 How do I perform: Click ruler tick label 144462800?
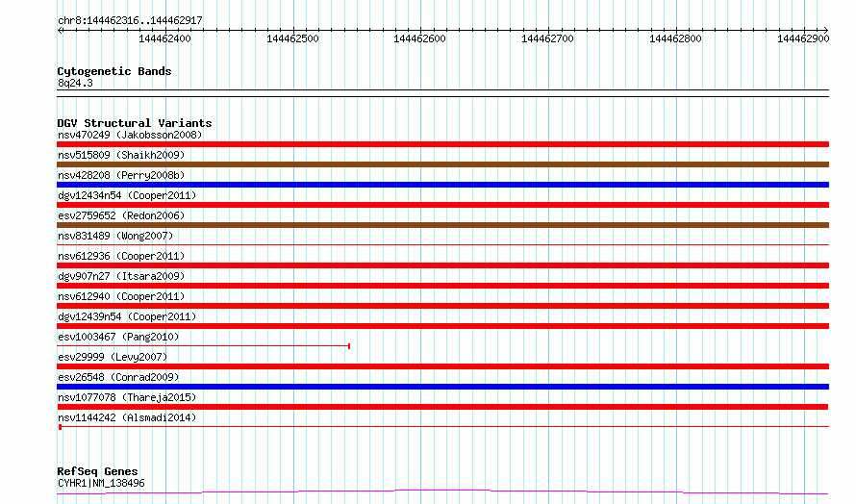click(675, 38)
